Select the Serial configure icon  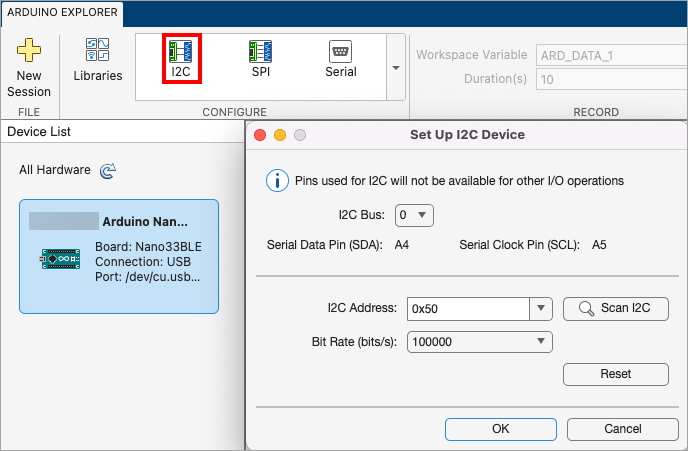[340, 52]
